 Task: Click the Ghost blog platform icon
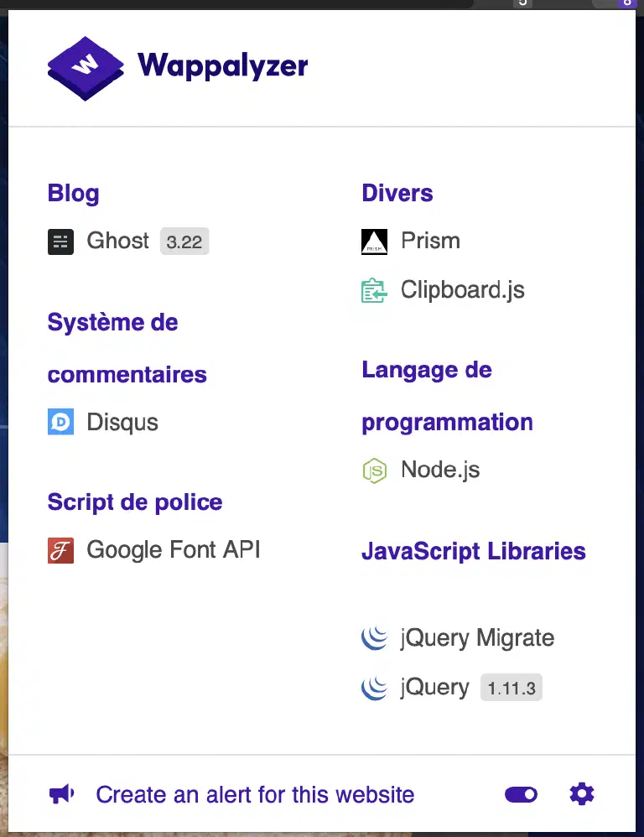[x=61, y=242]
